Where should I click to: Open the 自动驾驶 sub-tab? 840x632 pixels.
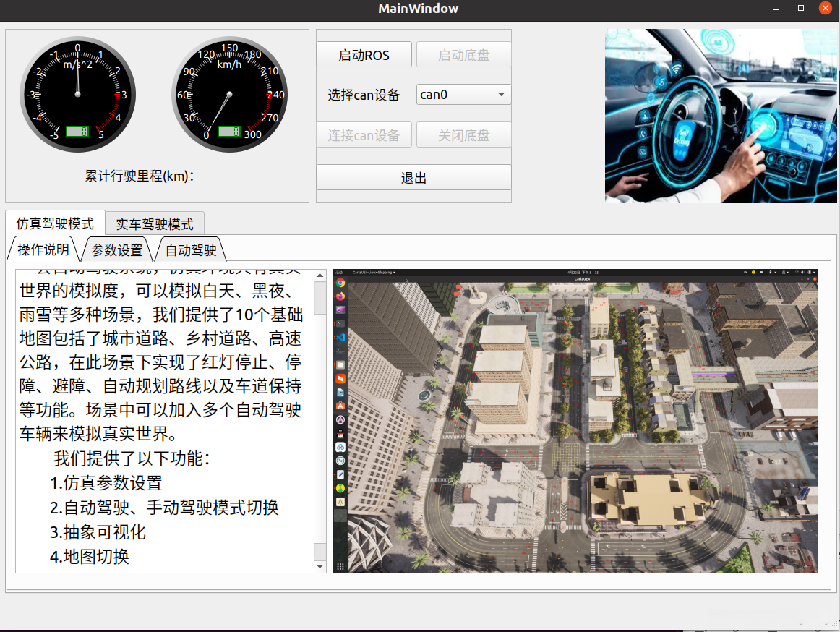pos(191,249)
